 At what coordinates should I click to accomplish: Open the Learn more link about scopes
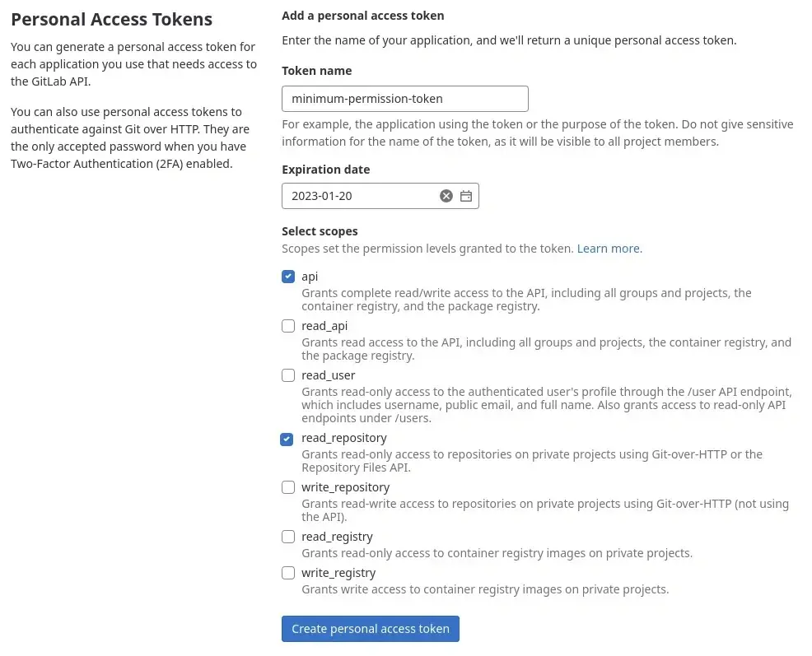click(x=608, y=248)
